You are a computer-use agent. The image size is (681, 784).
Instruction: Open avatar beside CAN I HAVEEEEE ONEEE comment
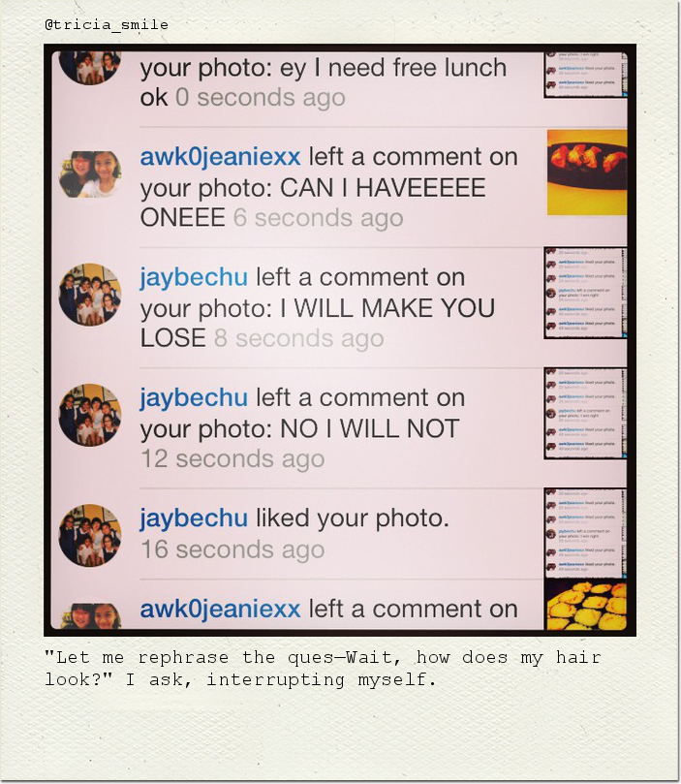pyautogui.click(x=90, y=174)
